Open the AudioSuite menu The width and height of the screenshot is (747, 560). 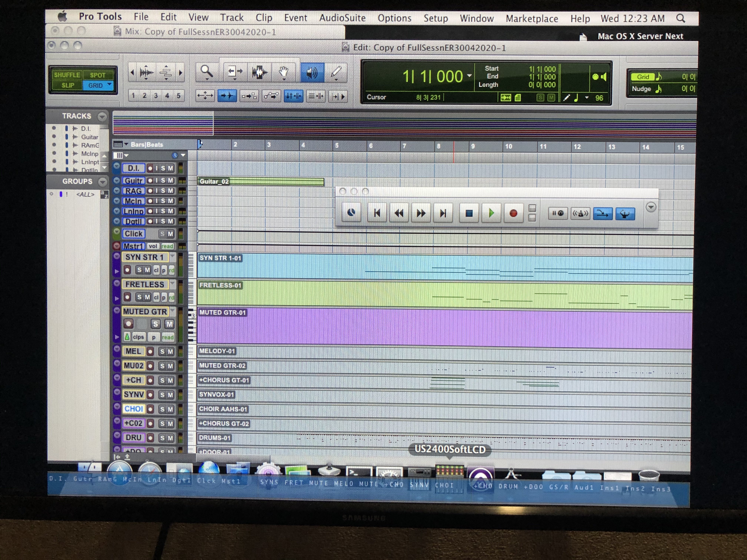[342, 18]
